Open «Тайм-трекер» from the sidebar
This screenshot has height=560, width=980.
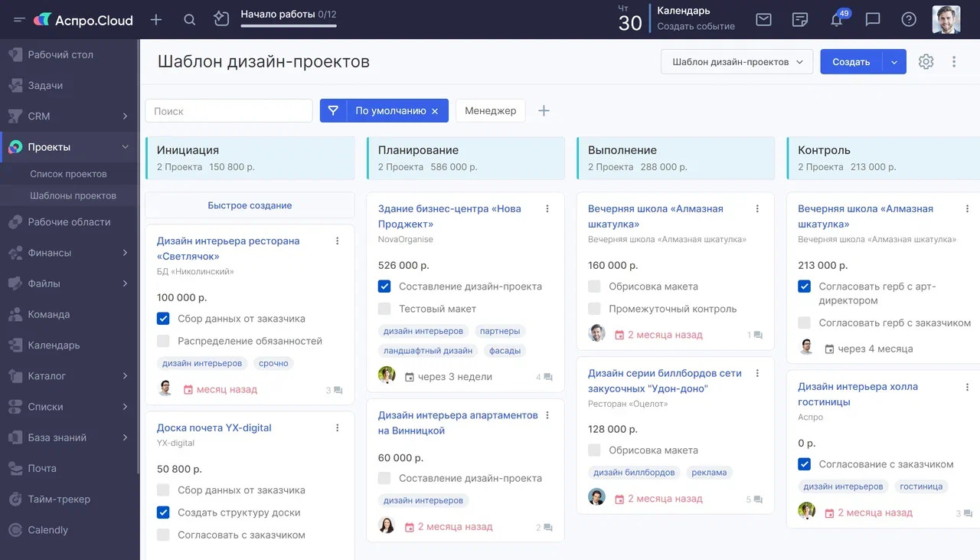click(59, 499)
